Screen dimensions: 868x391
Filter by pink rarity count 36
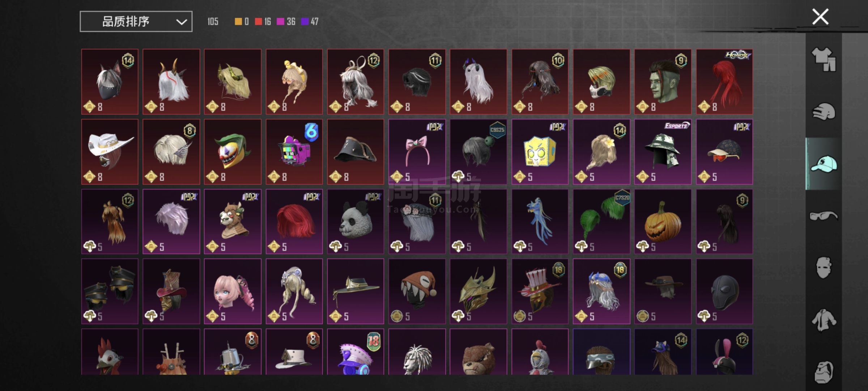click(286, 22)
